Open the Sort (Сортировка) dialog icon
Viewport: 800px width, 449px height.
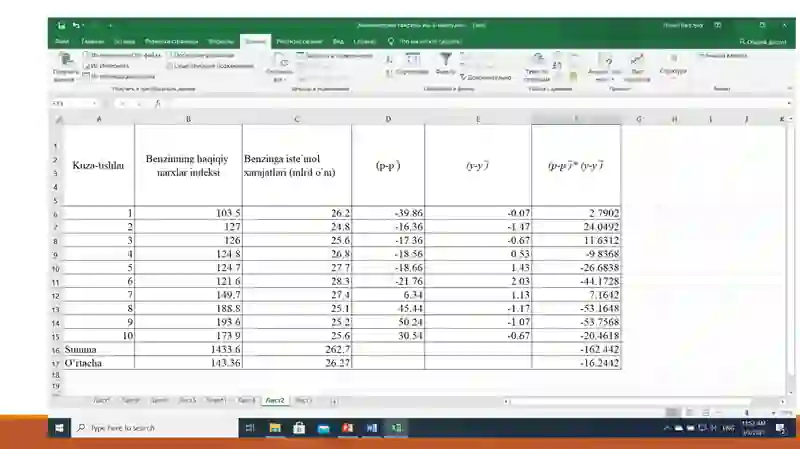tap(412, 64)
